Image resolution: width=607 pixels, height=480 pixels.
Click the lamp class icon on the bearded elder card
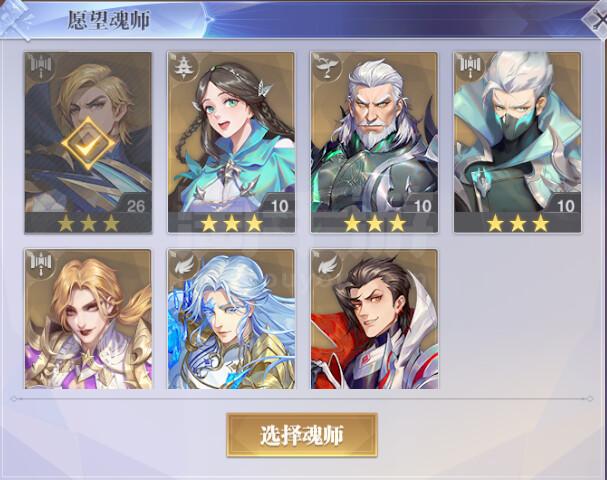click(x=326, y=67)
